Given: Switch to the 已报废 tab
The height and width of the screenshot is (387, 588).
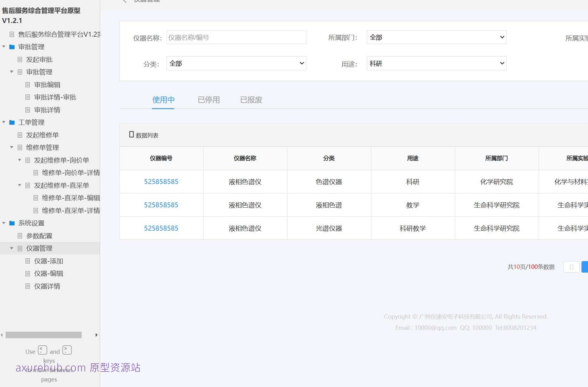Looking at the screenshot, I should pyautogui.click(x=251, y=100).
